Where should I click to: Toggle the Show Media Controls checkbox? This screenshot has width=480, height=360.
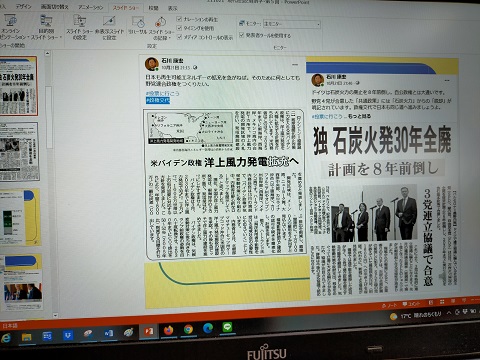point(179,37)
